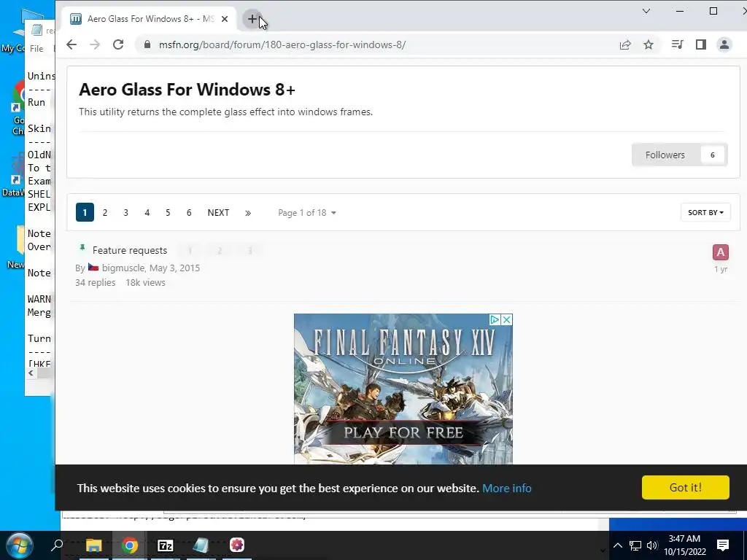747x560 pixels.
Task: Go back to previous page
Action: (71, 44)
